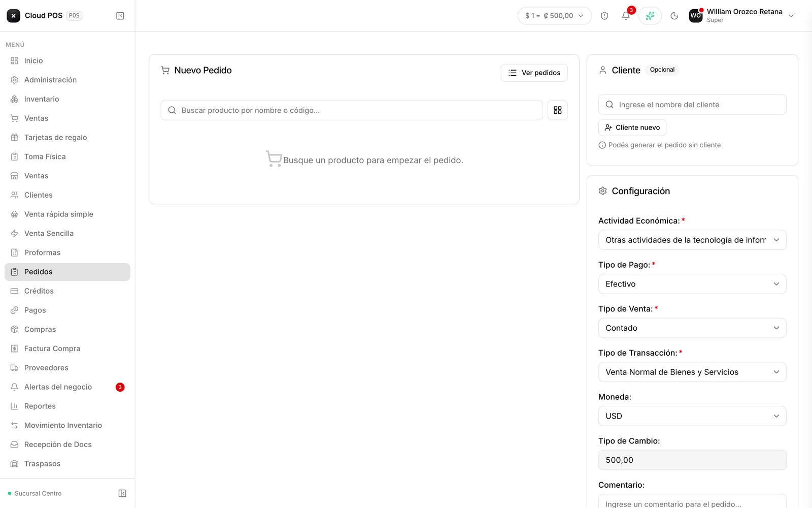Click the Reportes chart icon
812x508 pixels.
coord(14,406)
